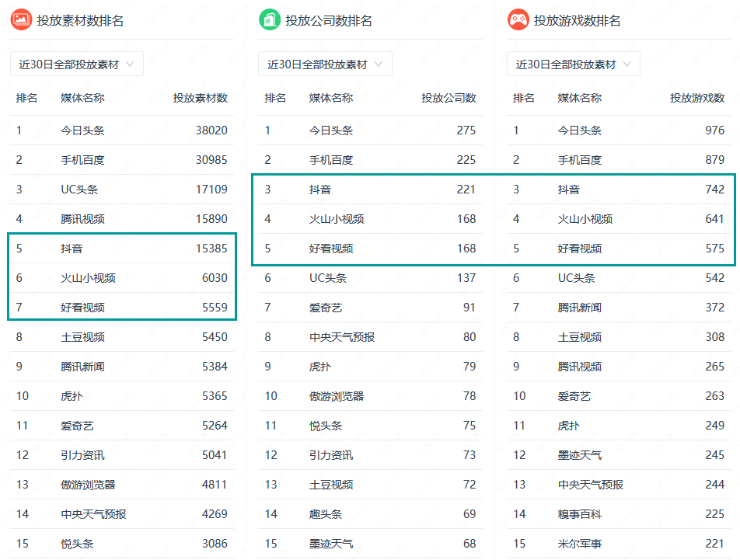Click the value 976 for 今日头条
The image size is (740, 560).
pyautogui.click(x=714, y=130)
